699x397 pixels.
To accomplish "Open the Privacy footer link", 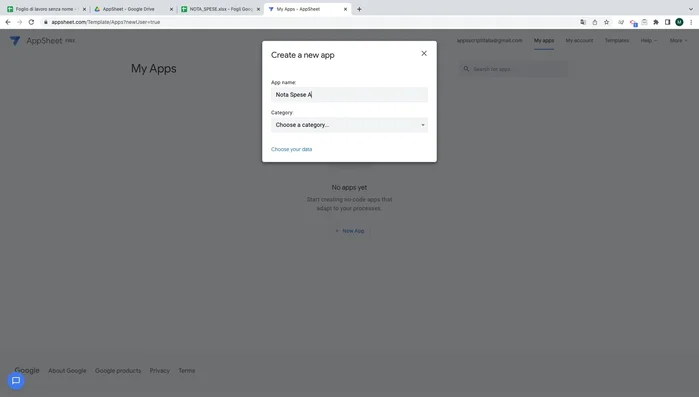I will click(160, 371).
